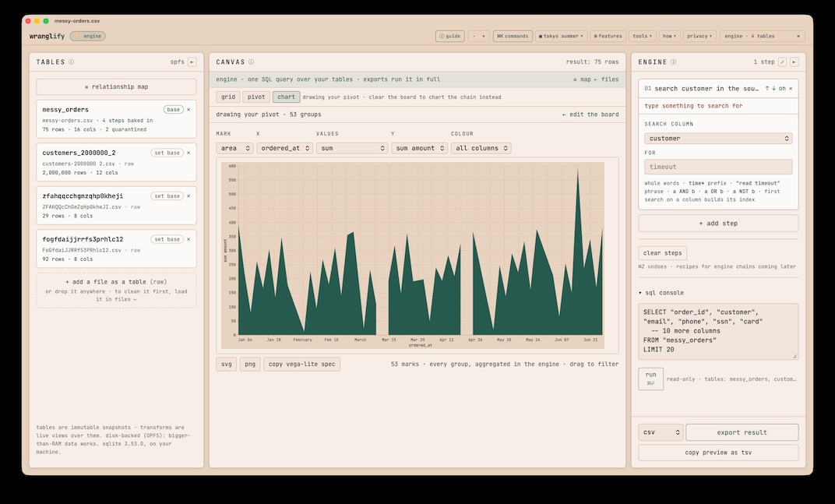The height and width of the screenshot is (504, 835).
Task: Delete the search customer step with x
Action: click(x=791, y=89)
